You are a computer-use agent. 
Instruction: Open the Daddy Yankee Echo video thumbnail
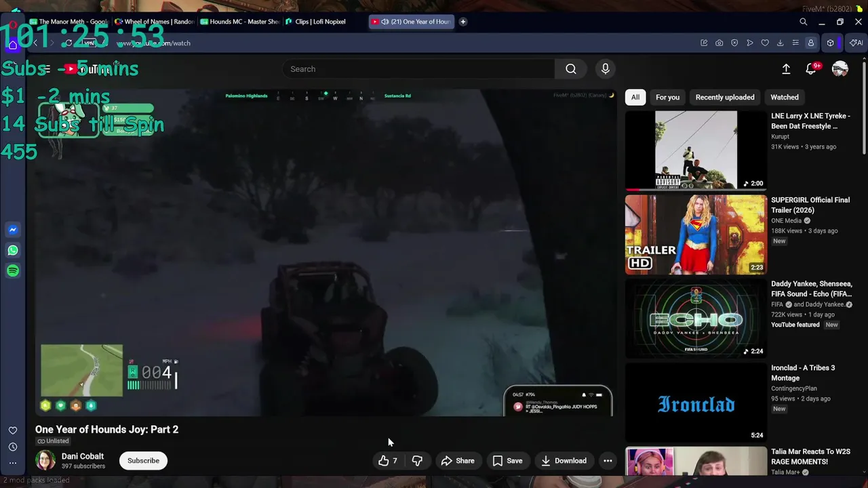[x=696, y=319]
